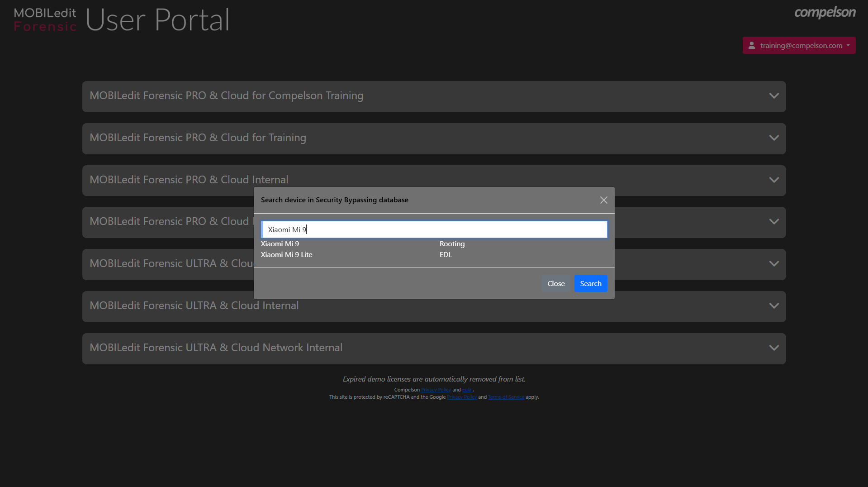The height and width of the screenshot is (487, 868).
Task: Open Google Privacy Policy link
Action: click(x=461, y=397)
